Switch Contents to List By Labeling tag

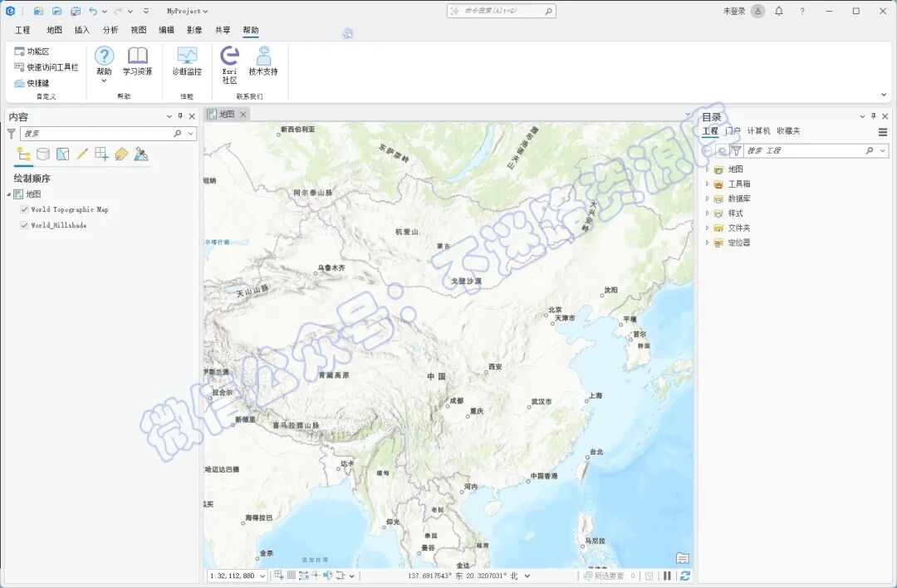[x=121, y=154]
